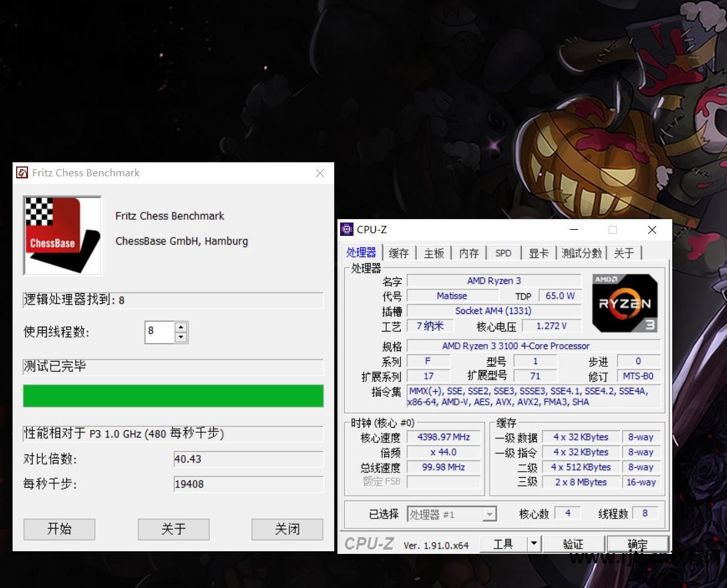Select the 处理器 tab in CPU-Z
The image size is (727, 588).
[x=361, y=253]
